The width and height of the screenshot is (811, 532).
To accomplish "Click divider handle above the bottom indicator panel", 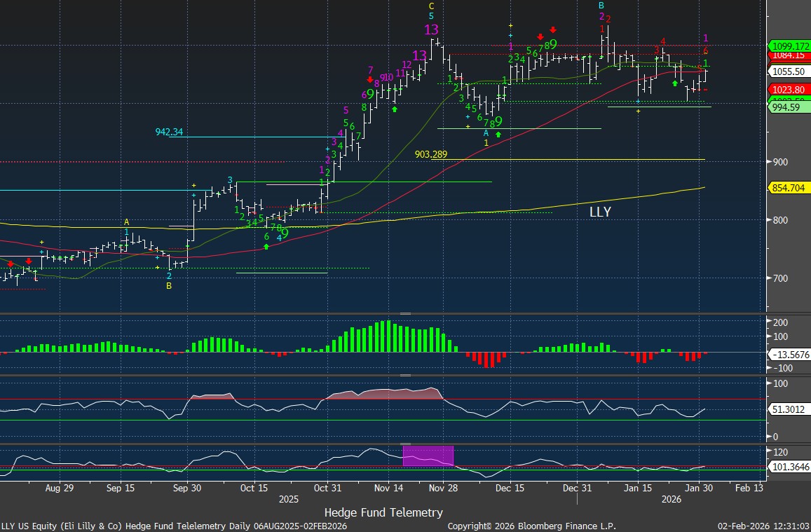I will [x=405, y=443].
